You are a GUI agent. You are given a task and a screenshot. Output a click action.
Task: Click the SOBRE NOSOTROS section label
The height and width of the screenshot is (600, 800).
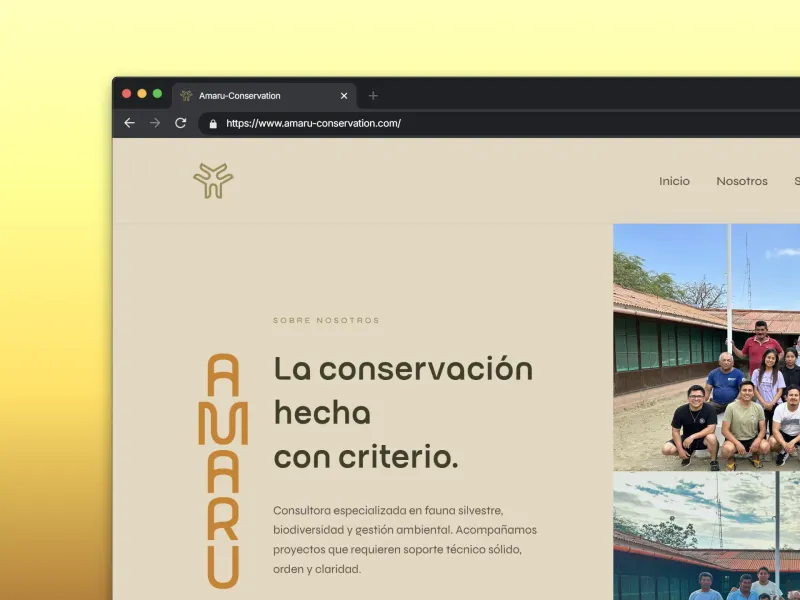[x=326, y=321]
